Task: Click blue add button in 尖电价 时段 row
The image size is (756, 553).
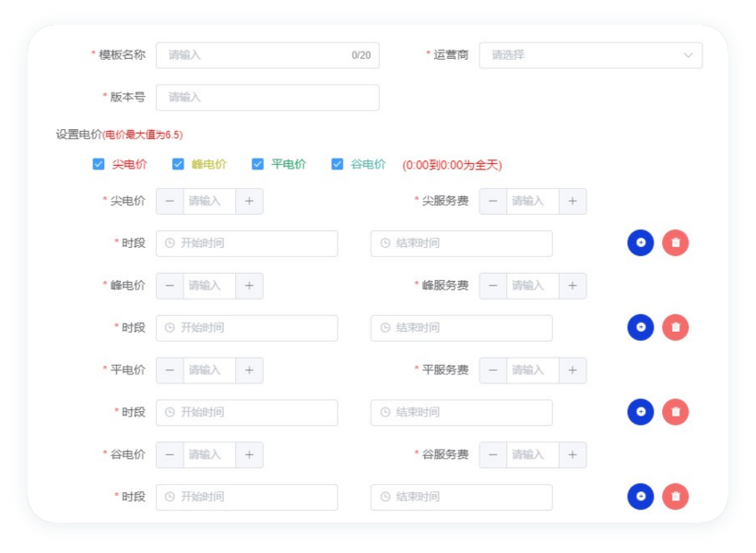Action: click(x=640, y=243)
